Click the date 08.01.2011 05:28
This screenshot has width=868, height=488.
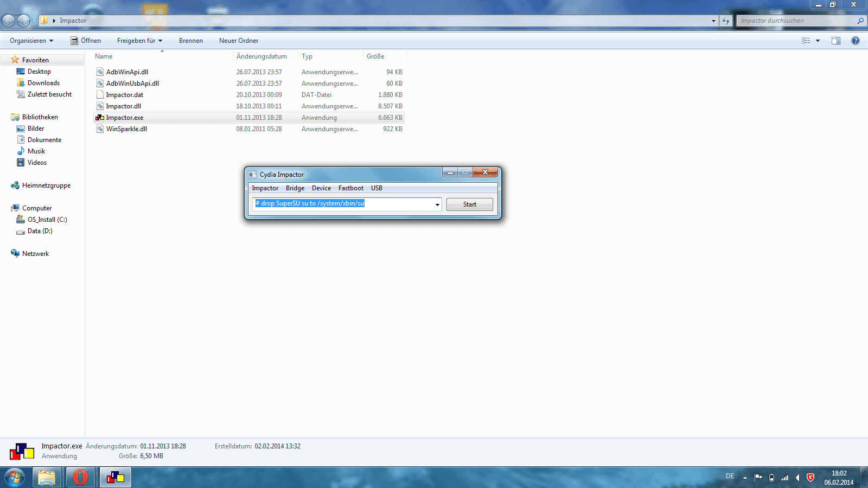point(259,129)
